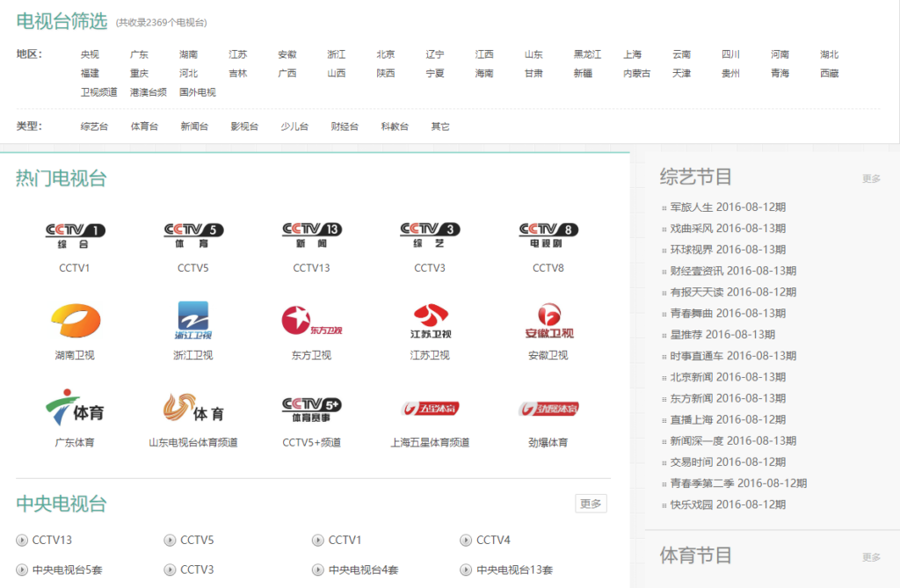Viewport: 900px width, 588px height.
Task: Select the 北京 region filter
Action: (386, 54)
